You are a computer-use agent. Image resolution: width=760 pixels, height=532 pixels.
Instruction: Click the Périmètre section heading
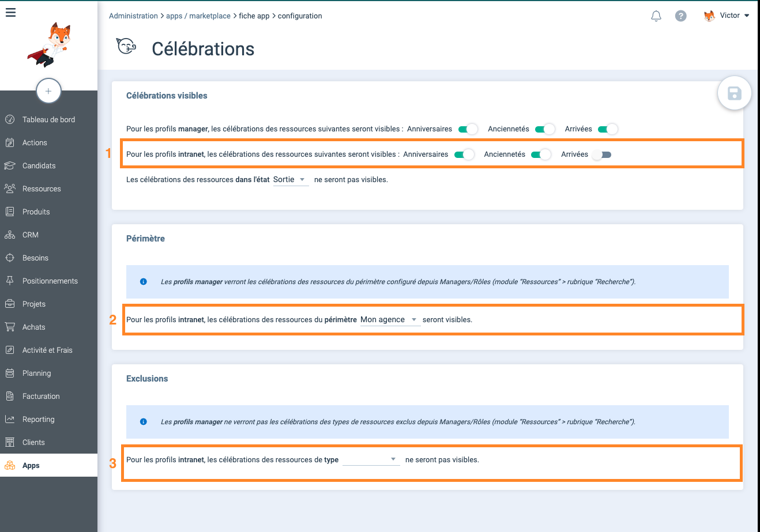point(145,239)
